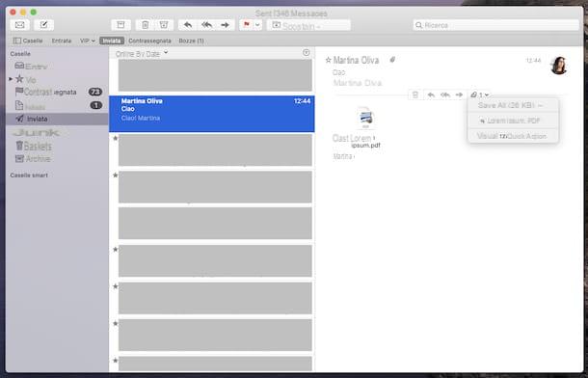The width and height of the screenshot is (588, 378).
Task: Choose Lorem ipsum PDF menu item
Action: [513, 121]
